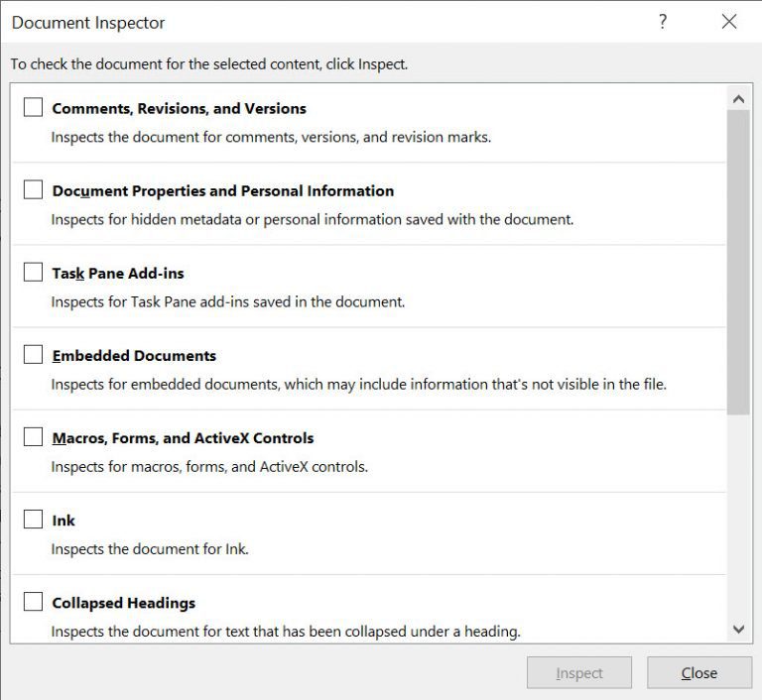Viewport: 762px width, 700px height.
Task: Click 'Inspects for hidden metadata' description text
Action: (312, 219)
